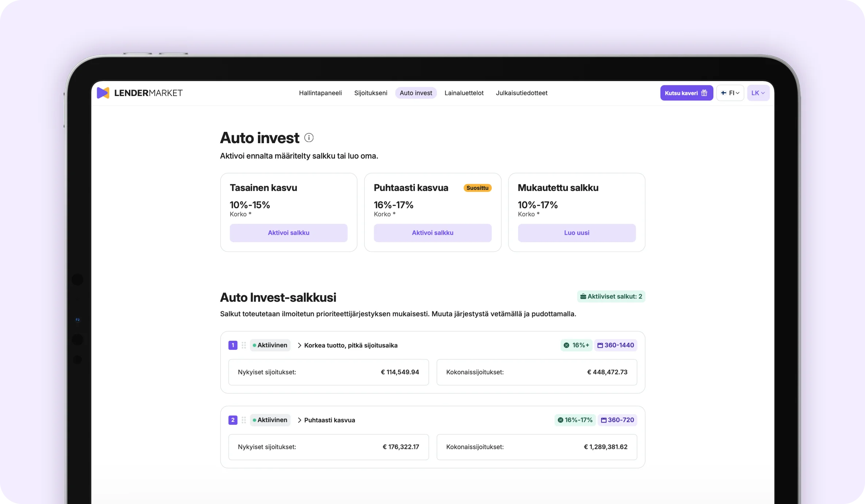865x504 pixels.
Task: Activate the Tasainen kasvu portfolio
Action: [289, 233]
